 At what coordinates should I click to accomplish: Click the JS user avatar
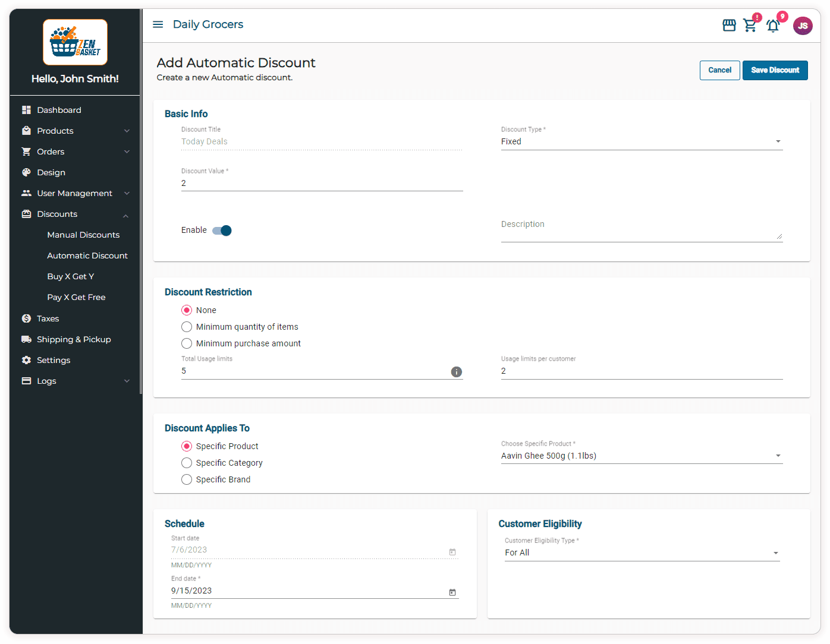[x=803, y=26]
